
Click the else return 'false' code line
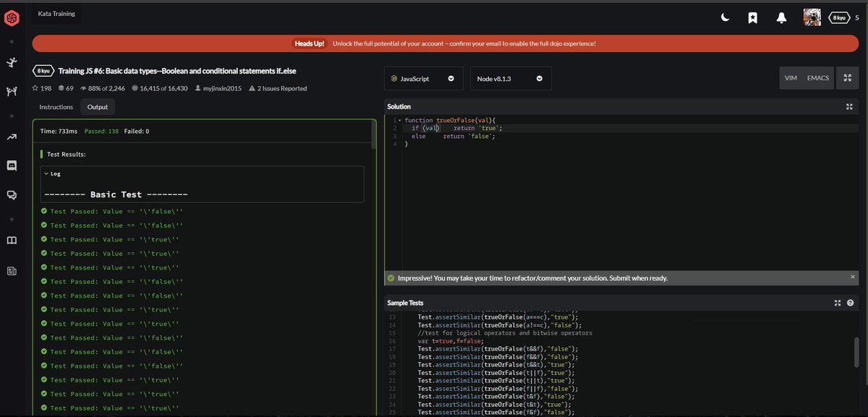coord(454,136)
